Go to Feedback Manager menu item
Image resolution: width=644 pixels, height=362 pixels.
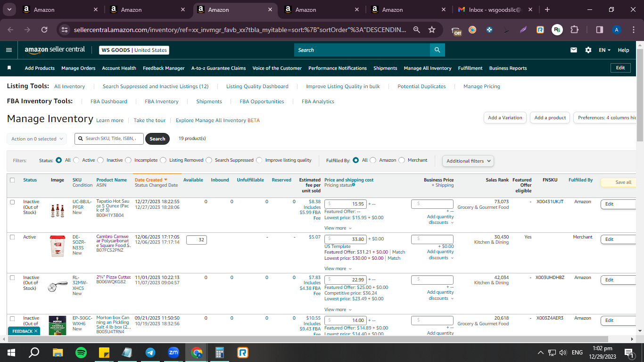click(164, 68)
